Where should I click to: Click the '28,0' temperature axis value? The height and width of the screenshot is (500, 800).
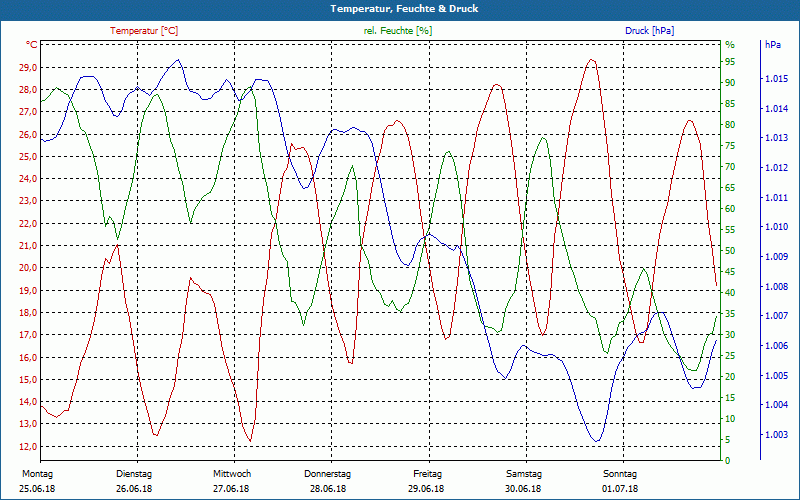(29, 90)
